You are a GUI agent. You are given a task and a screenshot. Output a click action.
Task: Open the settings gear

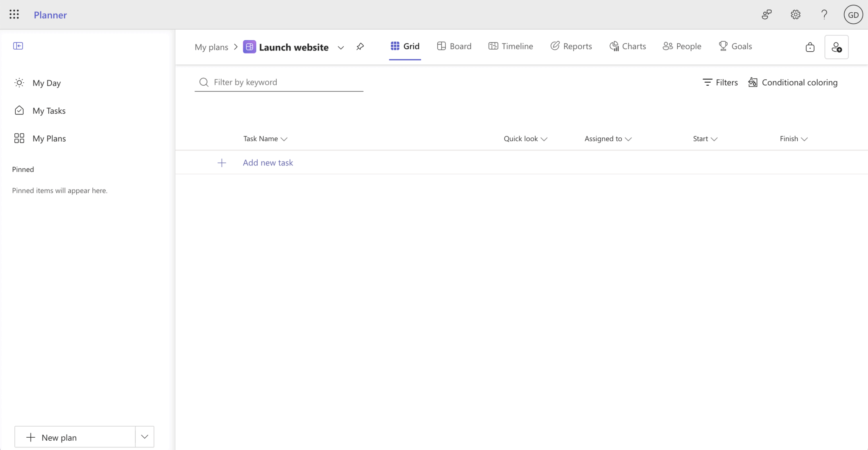pos(795,14)
